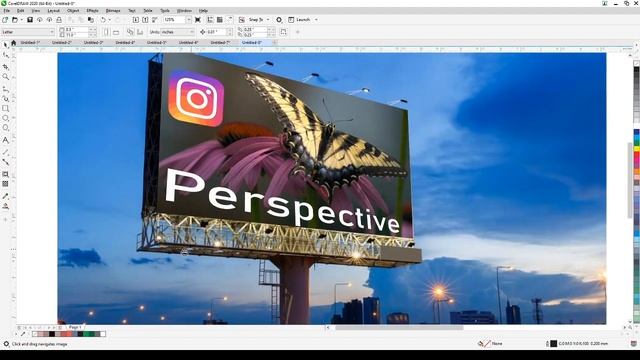
Task: Select the Page 1 tab
Action: tap(75, 327)
